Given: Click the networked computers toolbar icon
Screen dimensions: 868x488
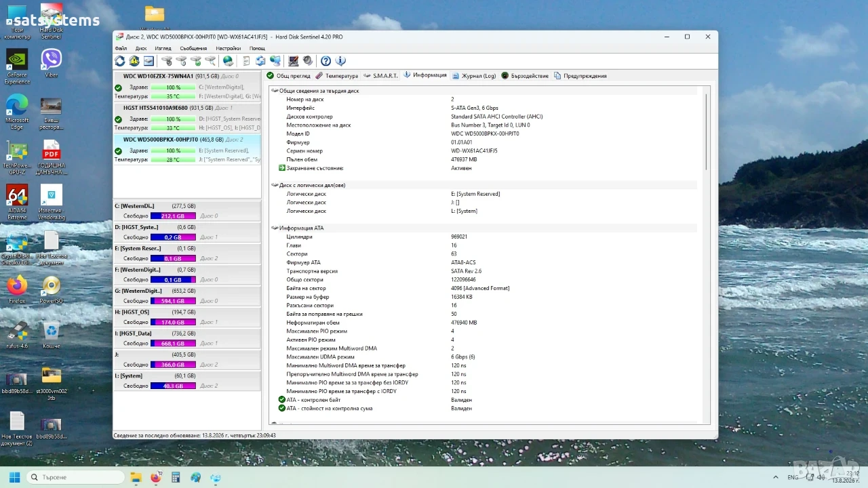Looking at the screenshot, I should [x=275, y=61].
